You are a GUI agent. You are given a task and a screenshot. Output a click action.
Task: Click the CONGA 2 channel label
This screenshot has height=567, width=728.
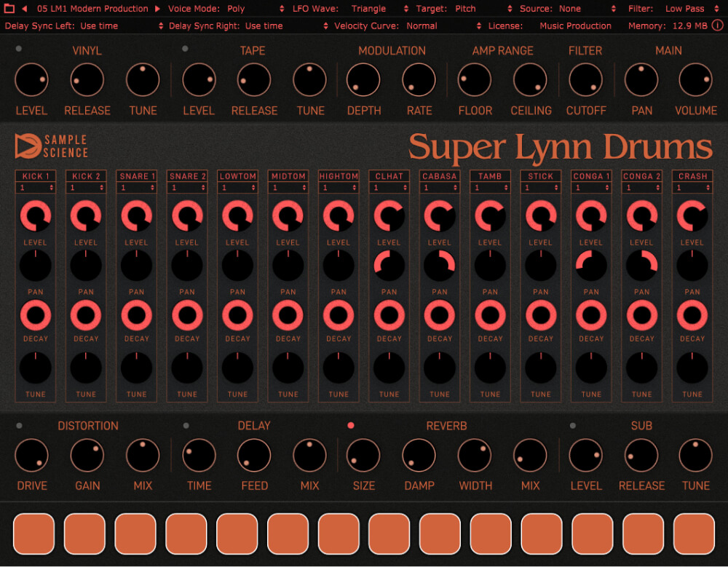(x=641, y=176)
